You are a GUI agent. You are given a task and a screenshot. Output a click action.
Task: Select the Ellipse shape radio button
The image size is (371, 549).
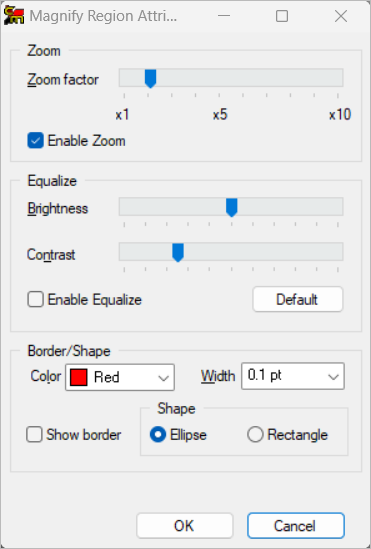click(x=158, y=435)
